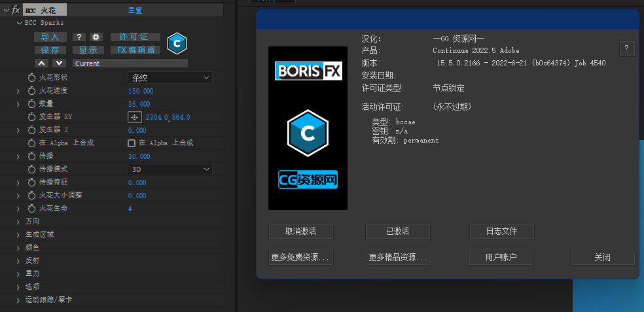Click the 发生器 XY crosshair picker
The image size is (644, 312).
135,117
